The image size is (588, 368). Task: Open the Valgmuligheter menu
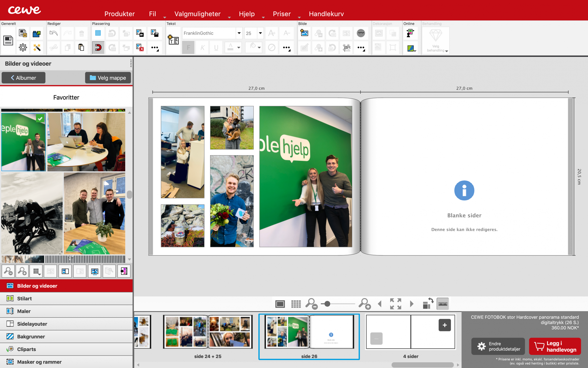[x=198, y=14]
